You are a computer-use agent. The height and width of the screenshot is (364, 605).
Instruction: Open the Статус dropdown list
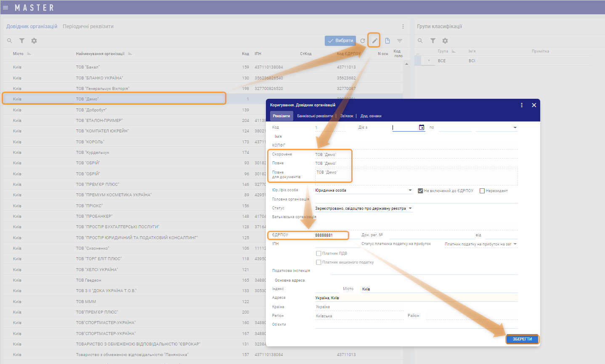(x=410, y=208)
